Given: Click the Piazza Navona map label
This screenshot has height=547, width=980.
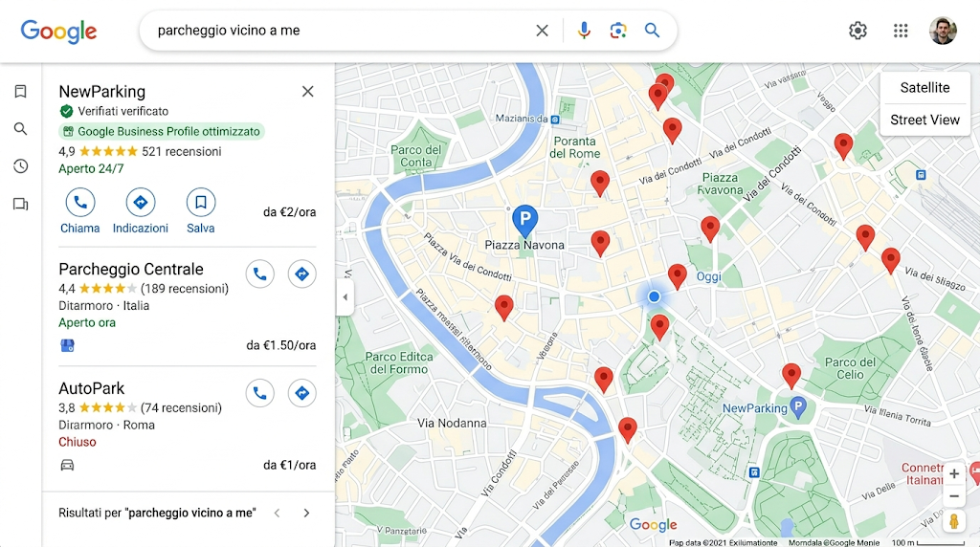Looking at the screenshot, I should click(x=524, y=246).
